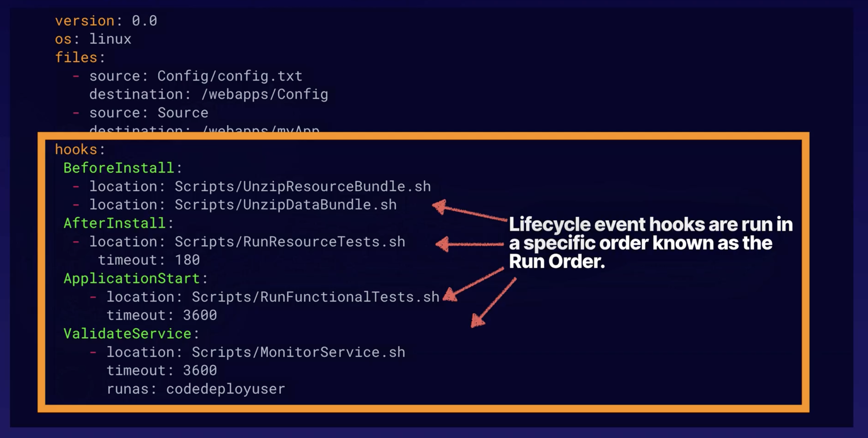The width and height of the screenshot is (868, 438).
Task: Click the 'runas: codedeployuser' line
Action: point(196,389)
